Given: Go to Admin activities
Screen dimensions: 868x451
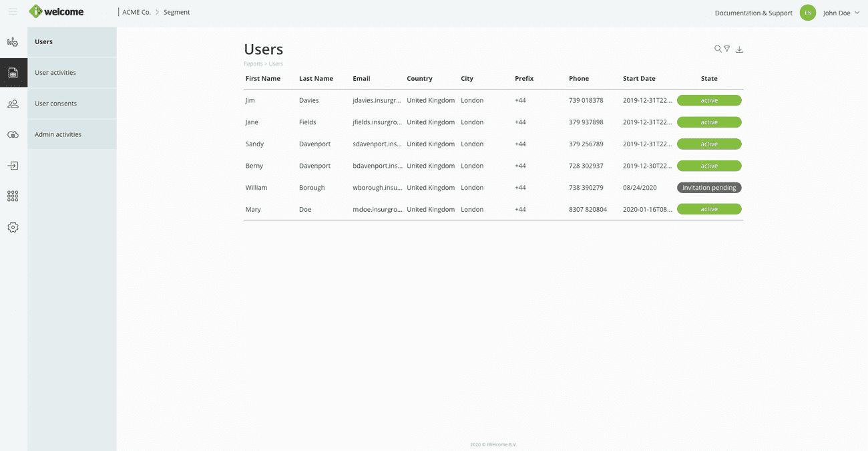Looking at the screenshot, I should [x=58, y=134].
